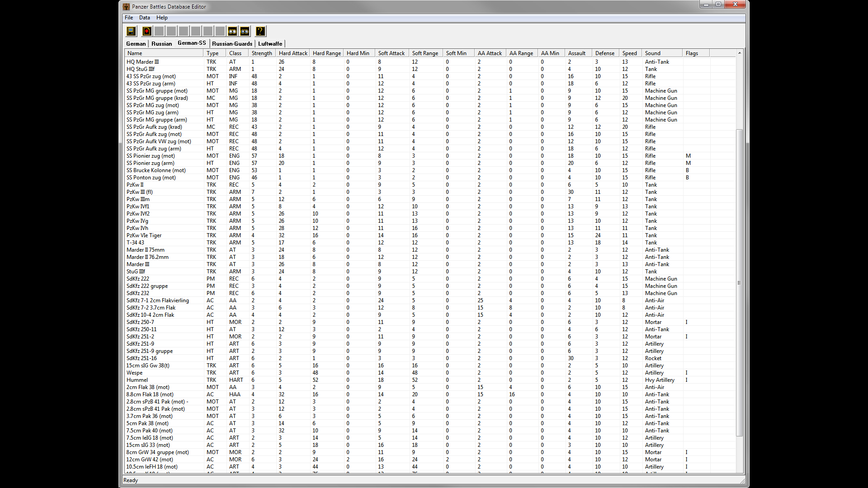Sort by the Strength column header
The height and width of the screenshot is (488, 868).
[x=263, y=53]
